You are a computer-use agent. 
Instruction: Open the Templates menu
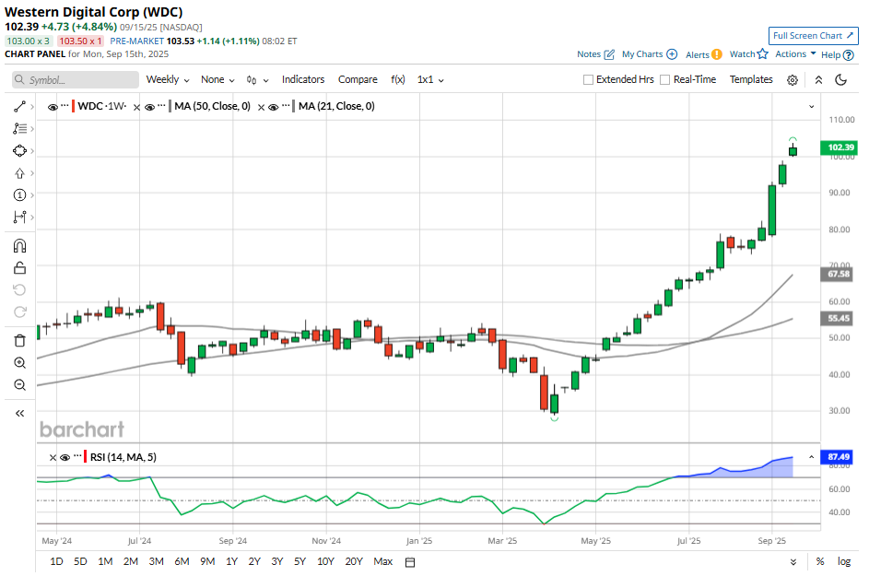click(x=751, y=79)
